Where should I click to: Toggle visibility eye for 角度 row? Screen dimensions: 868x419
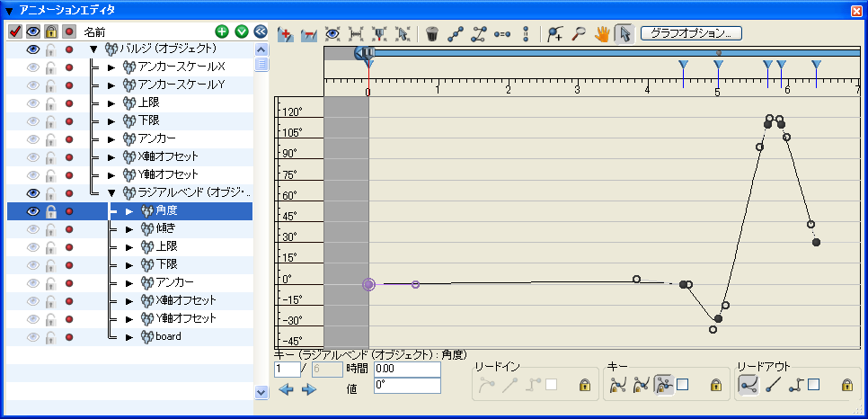point(33,211)
